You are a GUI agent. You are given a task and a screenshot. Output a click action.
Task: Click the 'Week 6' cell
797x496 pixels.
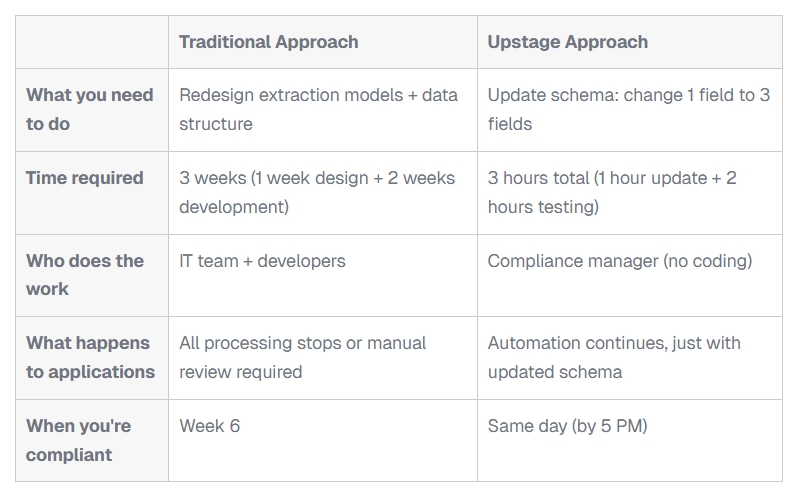[x=209, y=426]
